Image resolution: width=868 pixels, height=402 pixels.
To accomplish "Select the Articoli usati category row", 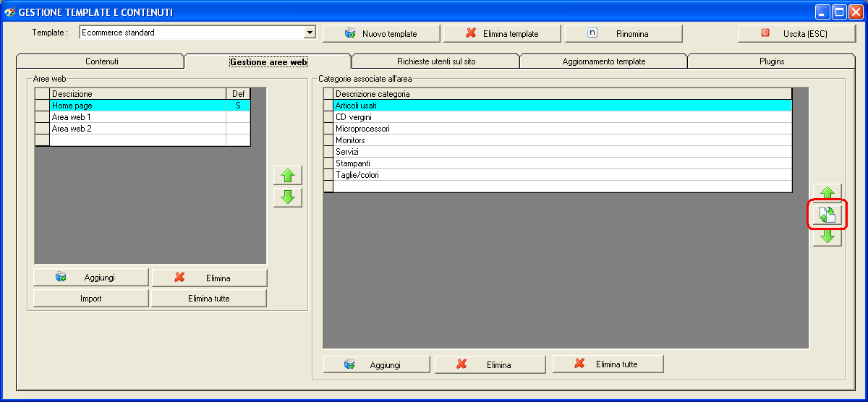I will [x=557, y=106].
